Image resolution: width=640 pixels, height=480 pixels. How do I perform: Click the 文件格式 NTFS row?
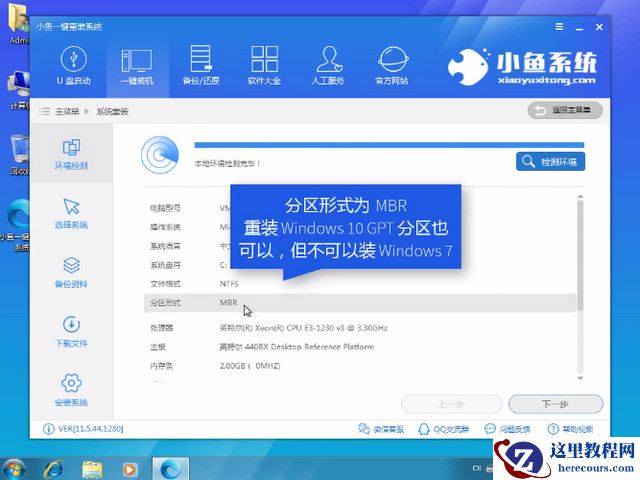point(360,284)
